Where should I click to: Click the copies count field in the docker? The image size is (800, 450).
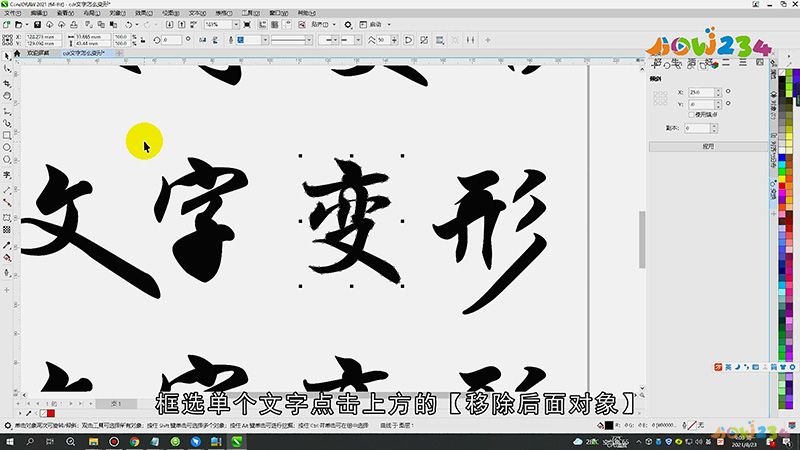pos(697,128)
